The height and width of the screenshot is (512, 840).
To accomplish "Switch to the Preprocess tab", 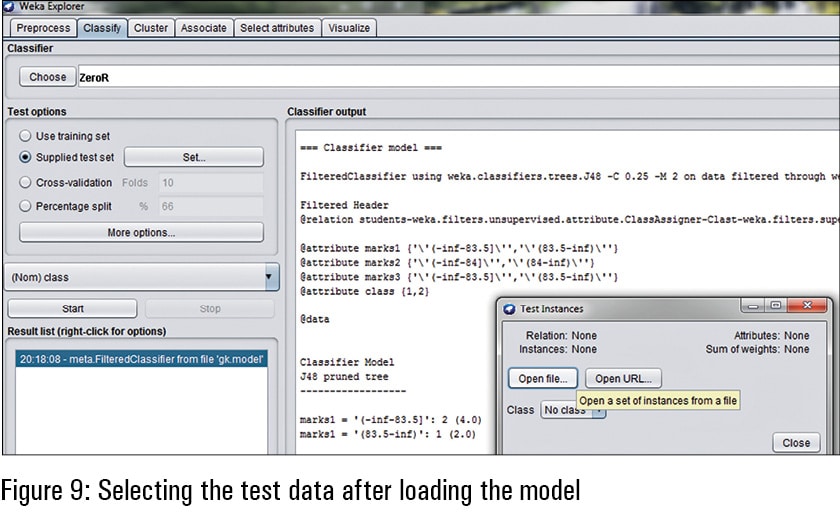I will tap(43, 28).
